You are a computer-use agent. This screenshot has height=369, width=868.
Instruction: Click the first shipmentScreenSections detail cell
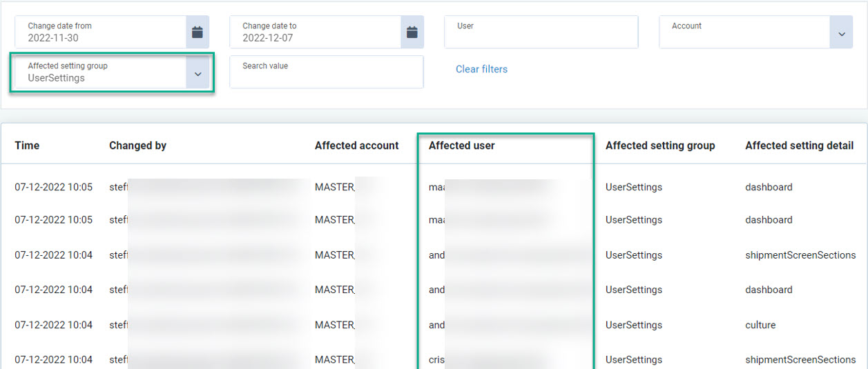pyautogui.click(x=800, y=255)
